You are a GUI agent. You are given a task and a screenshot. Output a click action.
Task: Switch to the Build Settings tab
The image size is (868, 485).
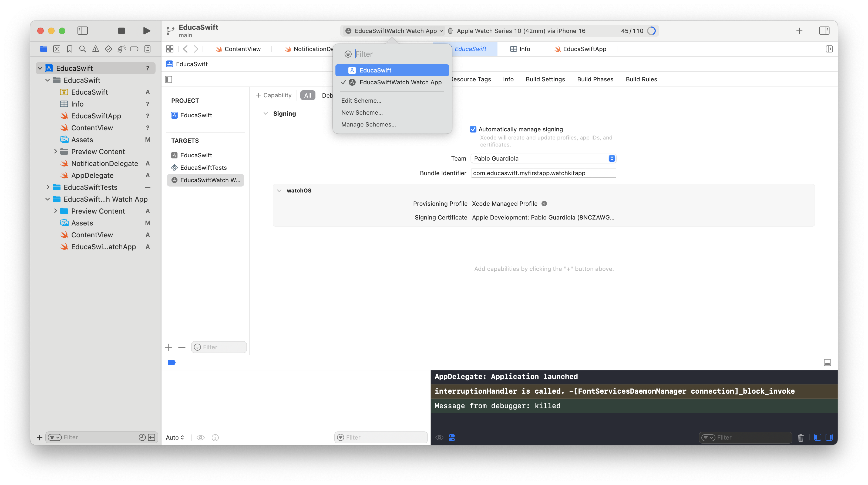[545, 79]
